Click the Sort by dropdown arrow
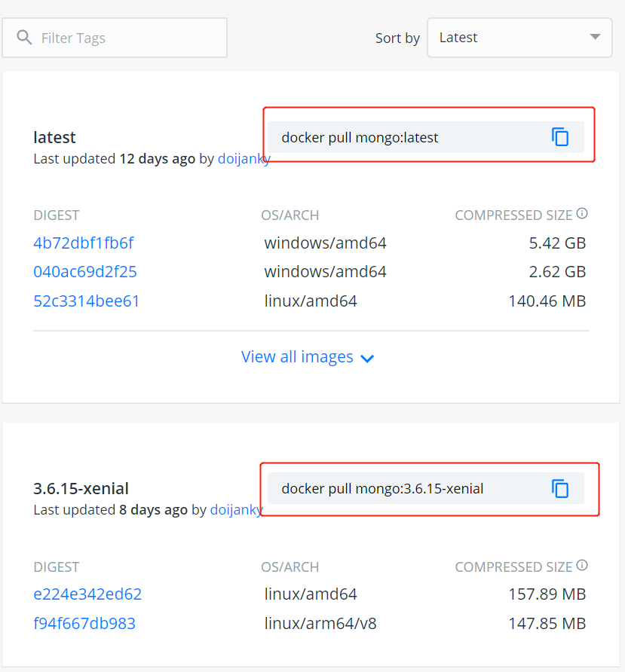625x672 pixels. [594, 37]
